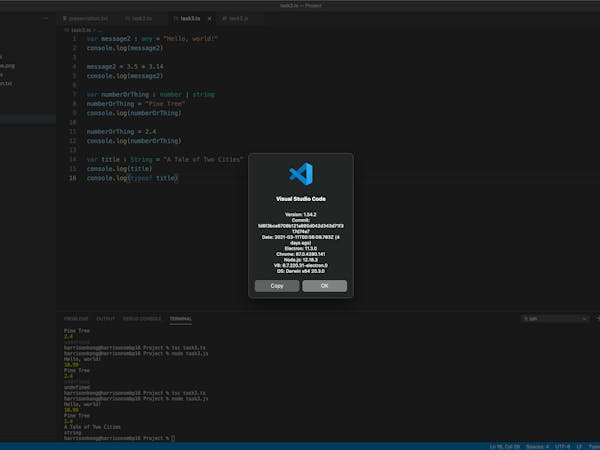Click line 1 'var message2' code
The height and width of the screenshot is (450, 600).
(152, 39)
